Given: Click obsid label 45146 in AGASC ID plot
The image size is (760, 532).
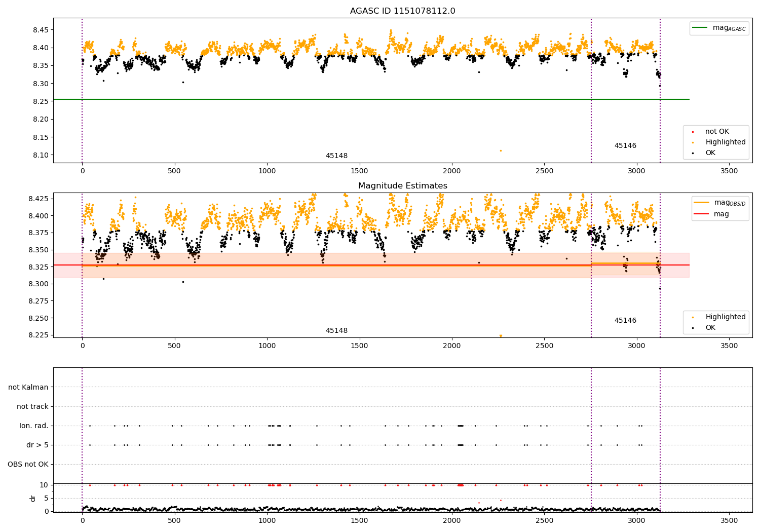Looking at the screenshot, I should tap(625, 145).
